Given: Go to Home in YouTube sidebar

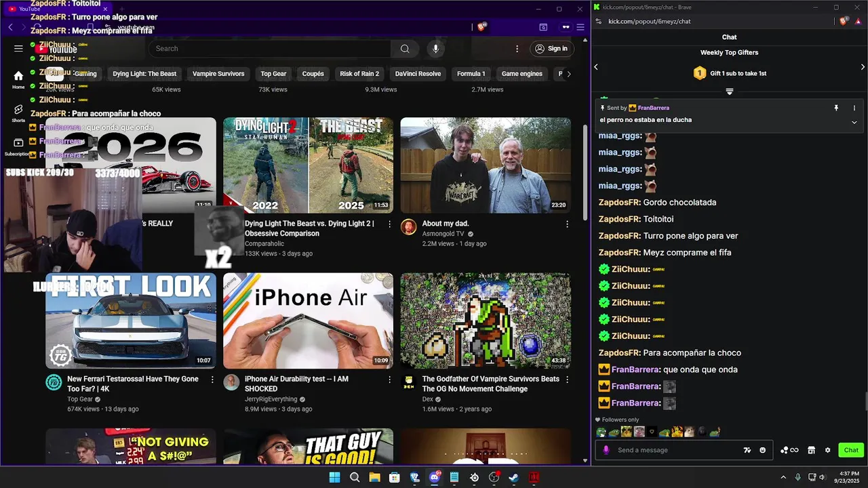Looking at the screenshot, I should click(18, 79).
